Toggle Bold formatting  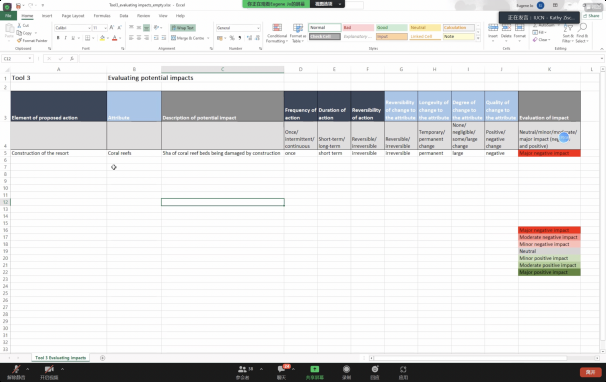[58, 38]
